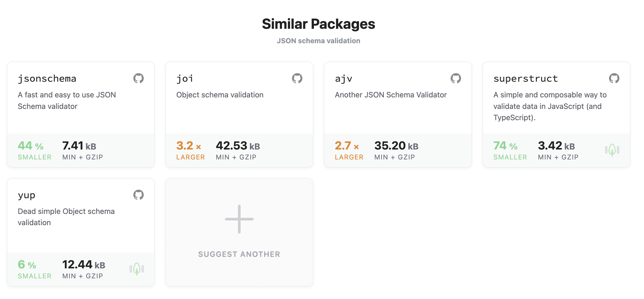Open the superstruct package name link
The image size is (644, 299).
526,79
